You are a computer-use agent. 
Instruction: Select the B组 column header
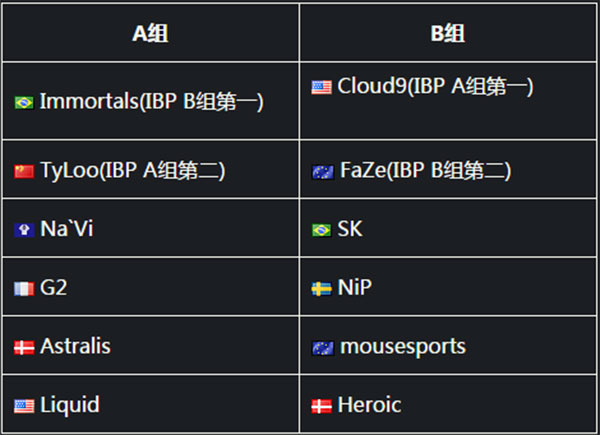coord(448,33)
